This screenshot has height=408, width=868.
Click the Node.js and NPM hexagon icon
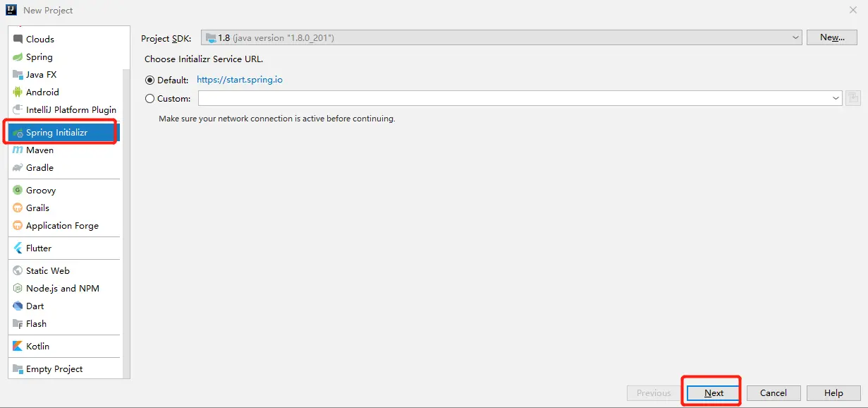18,288
